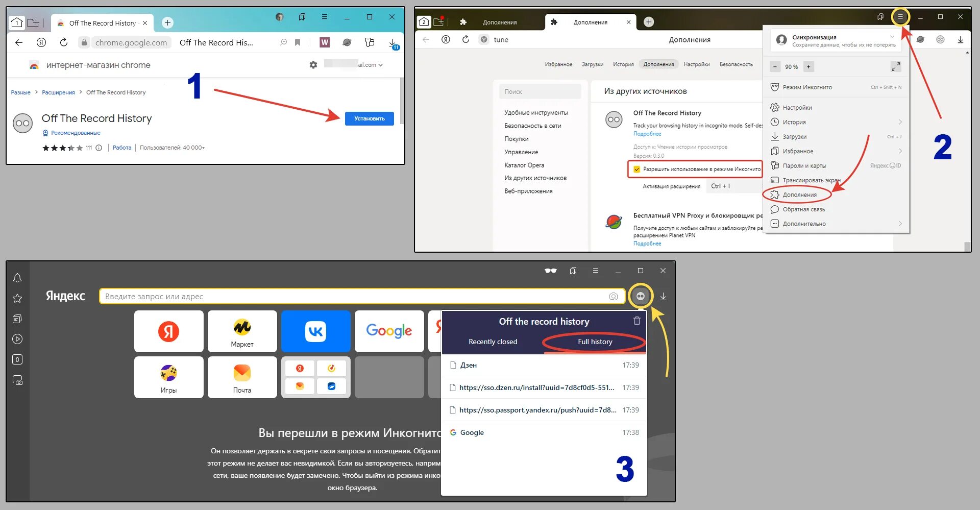The height and width of the screenshot is (510, 980).
Task: Decrease page zoom with the minus button
Action: tap(775, 67)
